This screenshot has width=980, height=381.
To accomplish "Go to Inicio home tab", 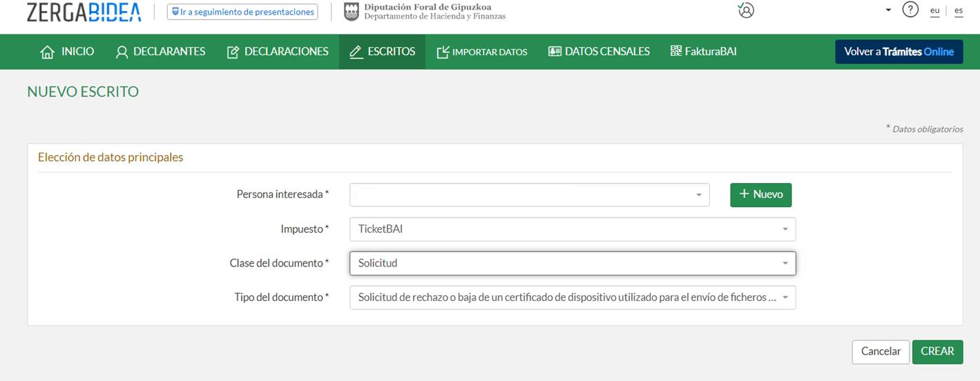I will tap(68, 52).
